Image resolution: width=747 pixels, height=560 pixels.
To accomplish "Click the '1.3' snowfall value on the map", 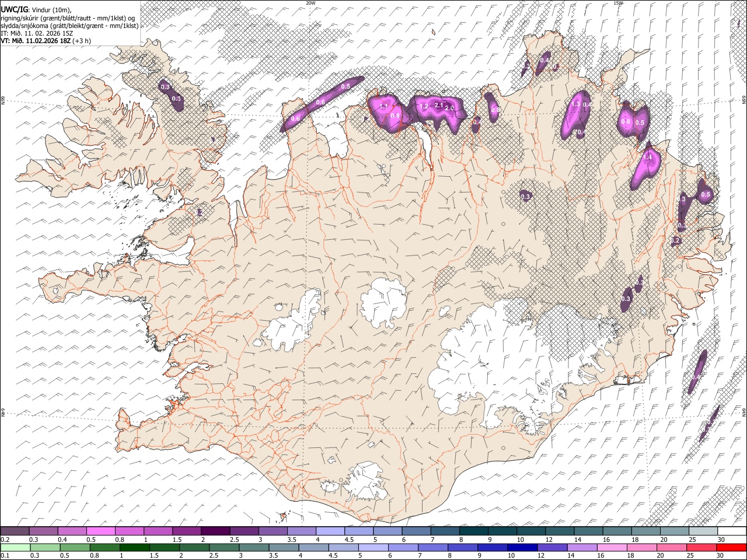I will pyautogui.click(x=575, y=104).
